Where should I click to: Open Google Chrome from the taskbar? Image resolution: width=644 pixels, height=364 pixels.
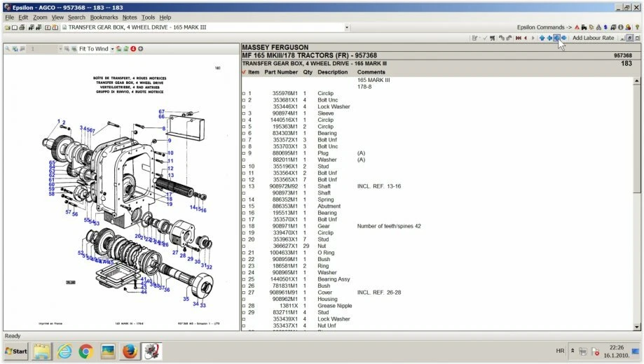[85, 351]
